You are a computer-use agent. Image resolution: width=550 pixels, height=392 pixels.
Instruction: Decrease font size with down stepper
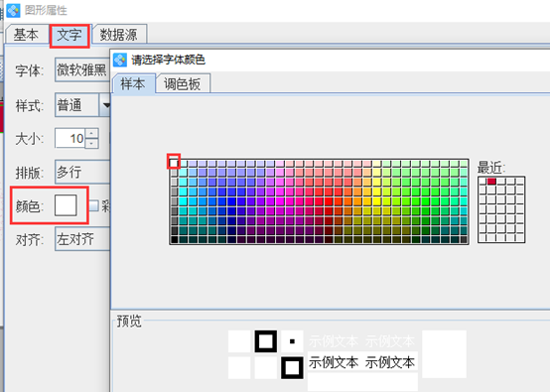point(92,143)
